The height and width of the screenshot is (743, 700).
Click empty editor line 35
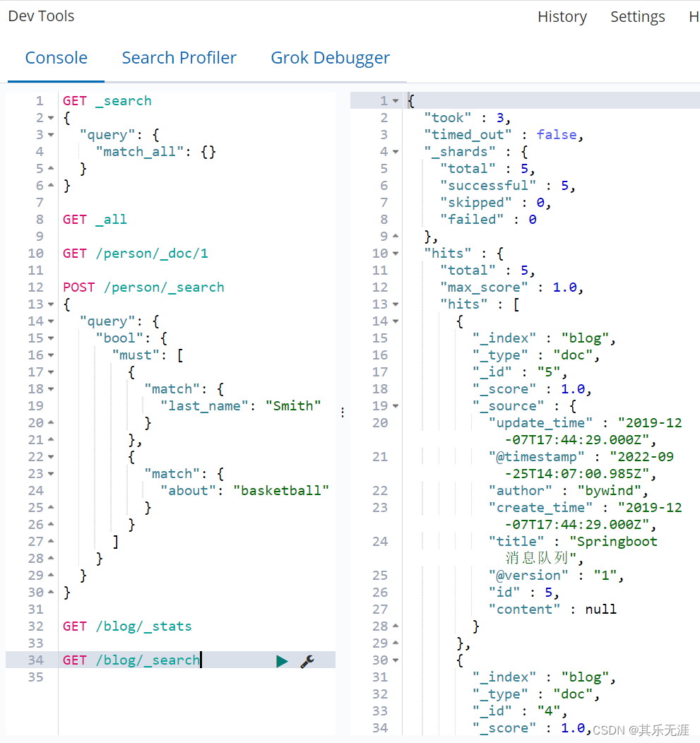pyautogui.click(x=196, y=677)
